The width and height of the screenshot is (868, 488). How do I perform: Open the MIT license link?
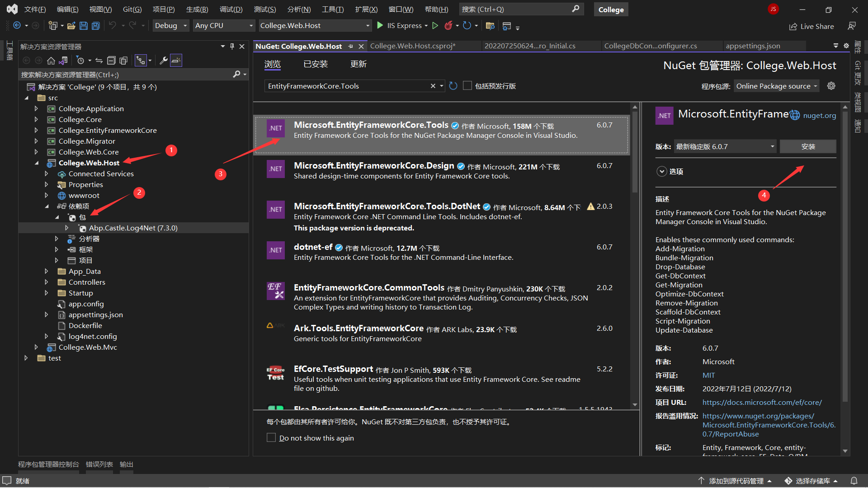pos(708,375)
